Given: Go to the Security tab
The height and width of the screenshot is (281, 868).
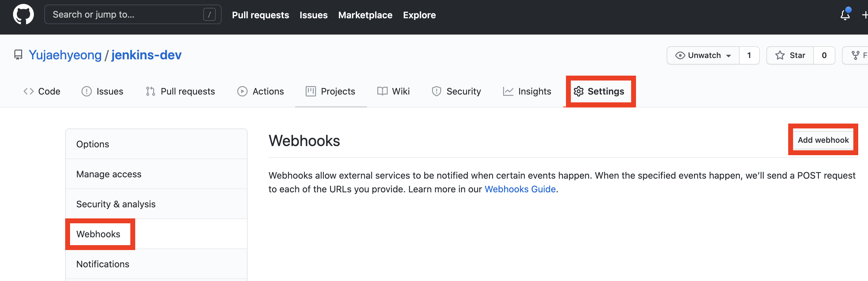Looking at the screenshot, I should 456,91.
